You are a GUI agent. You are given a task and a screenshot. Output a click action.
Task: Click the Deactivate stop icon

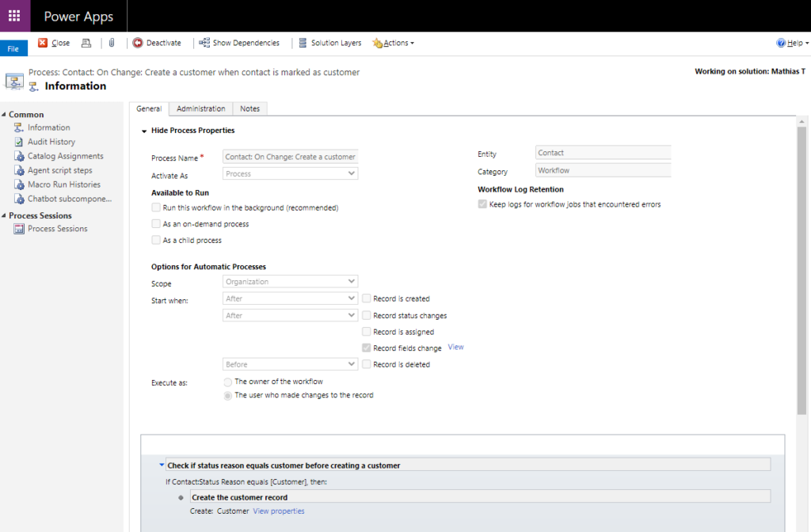[x=138, y=43]
